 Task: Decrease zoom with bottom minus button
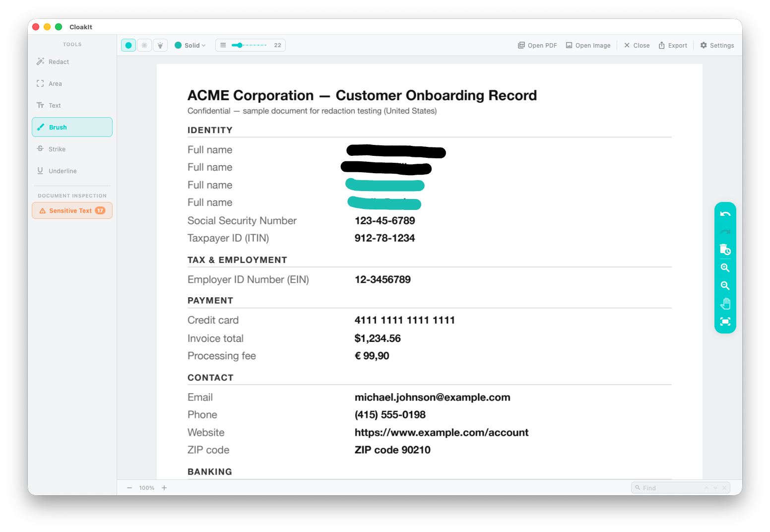tap(129, 488)
